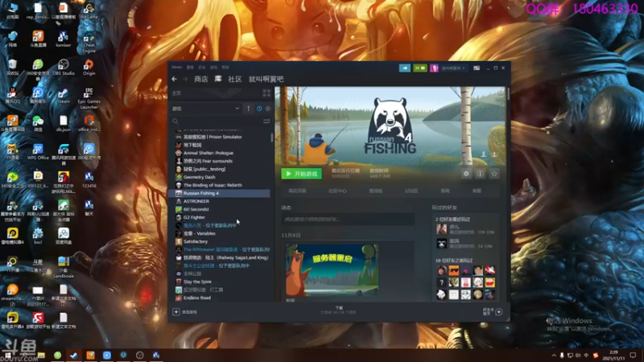The width and height of the screenshot is (644, 362).
Task: Open the 服务器重启 news thumbnail
Action: (x=332, y=270)
